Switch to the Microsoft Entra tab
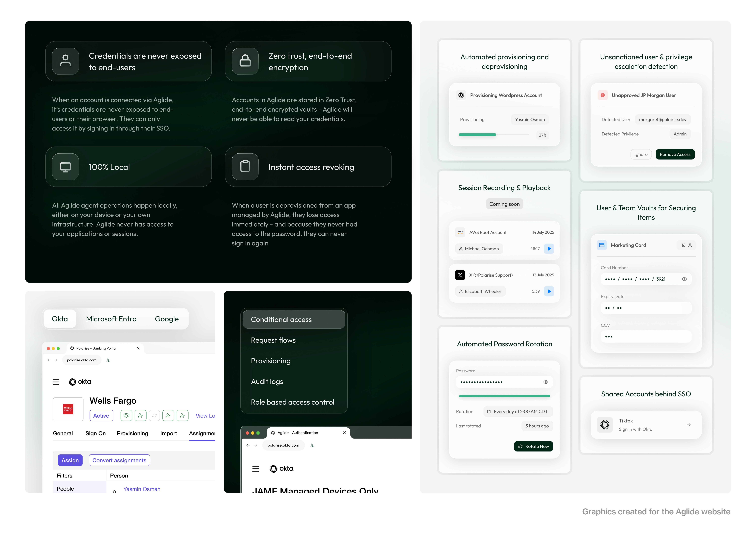The height and width of the screenshot is (538, 756). tap(111, 319)
